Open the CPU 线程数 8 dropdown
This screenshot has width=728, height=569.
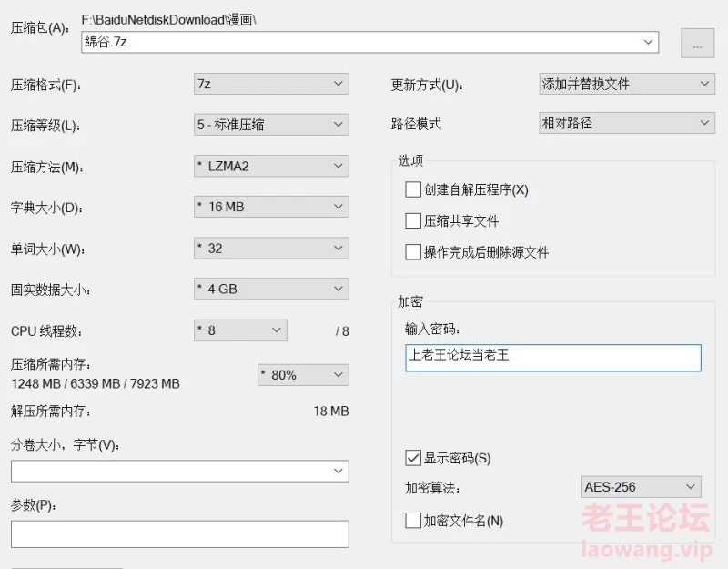[240, 330]
